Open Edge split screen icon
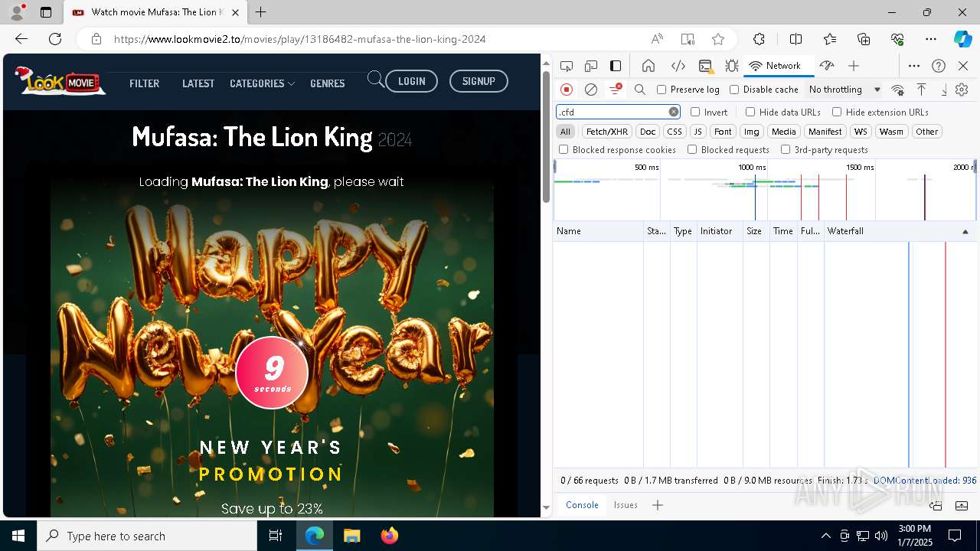The width and height of the screenshot is (980, 551). 795,39
